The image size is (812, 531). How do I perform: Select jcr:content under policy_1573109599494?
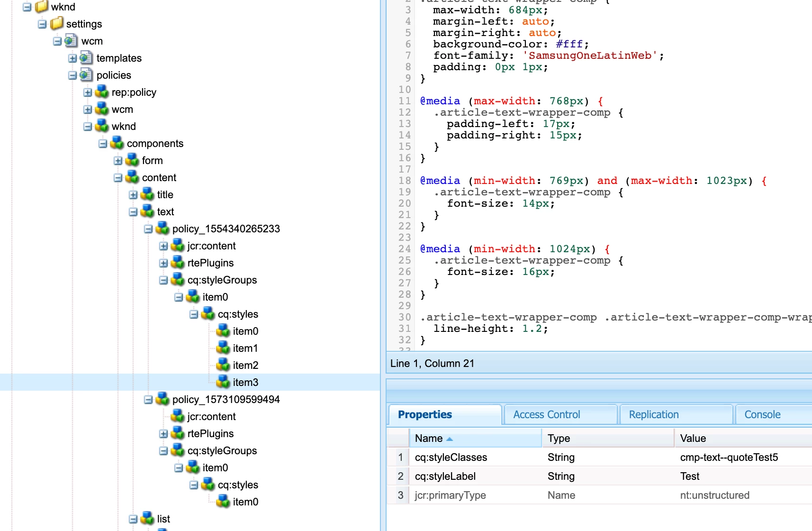[x=211, y=416]
